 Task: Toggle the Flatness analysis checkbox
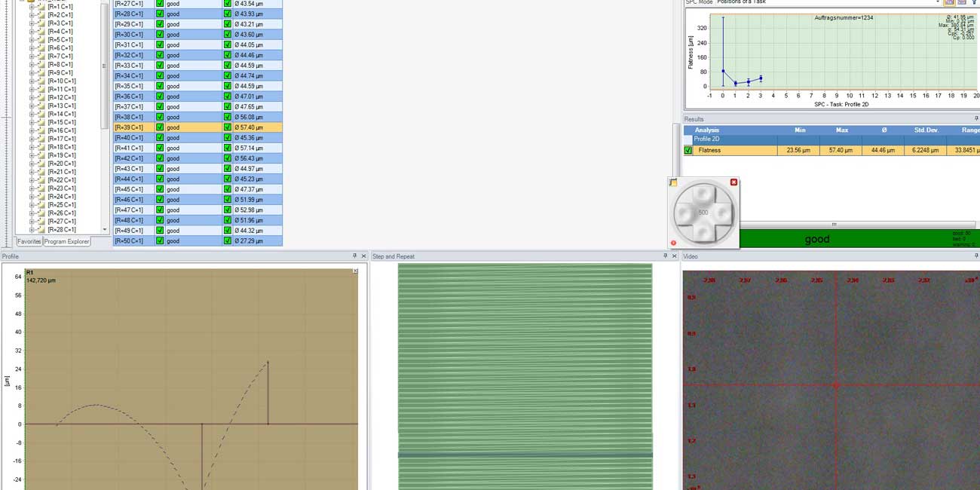[688, 151]
